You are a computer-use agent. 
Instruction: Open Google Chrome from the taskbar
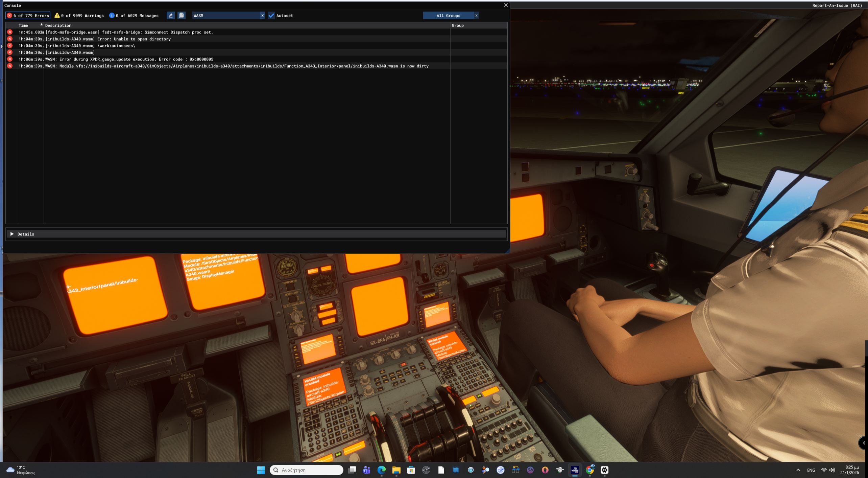pyautogui.click(x=590, y=470)
